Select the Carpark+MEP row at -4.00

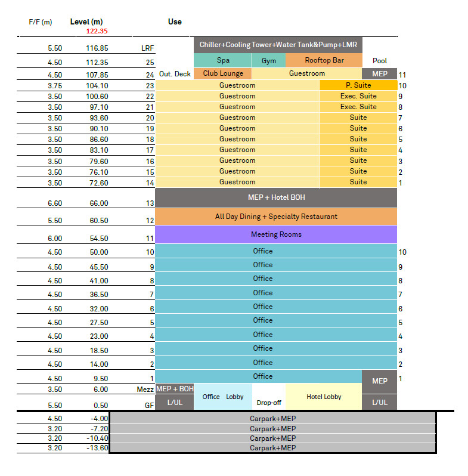pyautogui.click(x=272, y=419)
